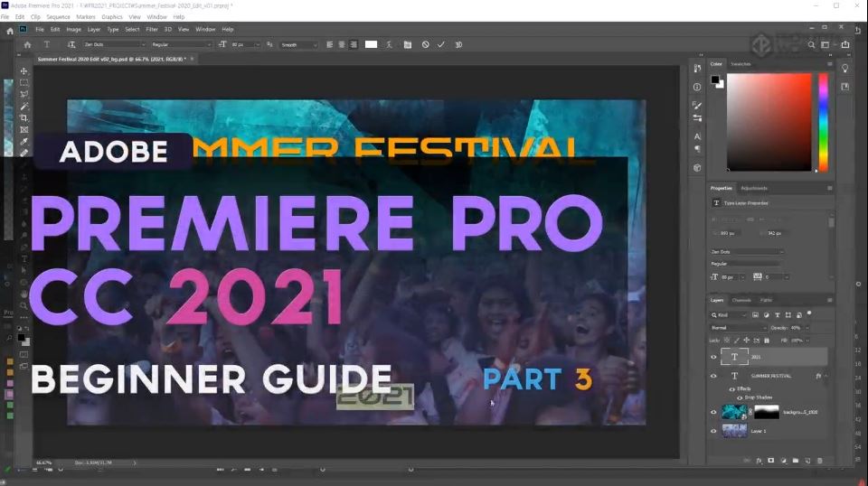
Task: Click text color swatch in options bar
Action: (x=371, y=45)
